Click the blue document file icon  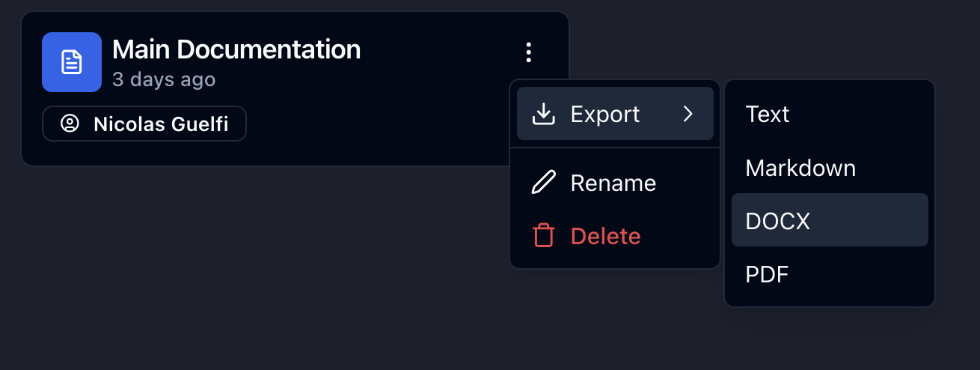[x=72, y=62]
